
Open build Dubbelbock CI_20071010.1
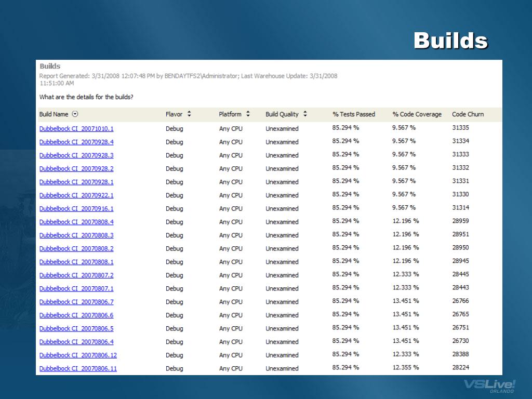(76, 129)
